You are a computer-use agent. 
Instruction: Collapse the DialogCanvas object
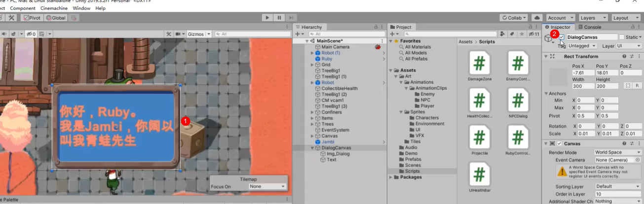(312, 147)
